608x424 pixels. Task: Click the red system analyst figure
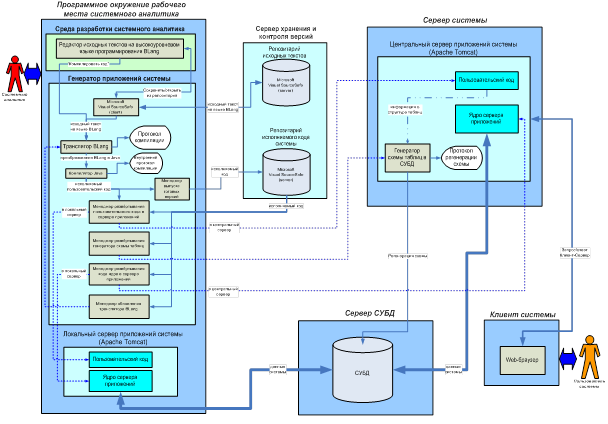(x=15, y=72)
